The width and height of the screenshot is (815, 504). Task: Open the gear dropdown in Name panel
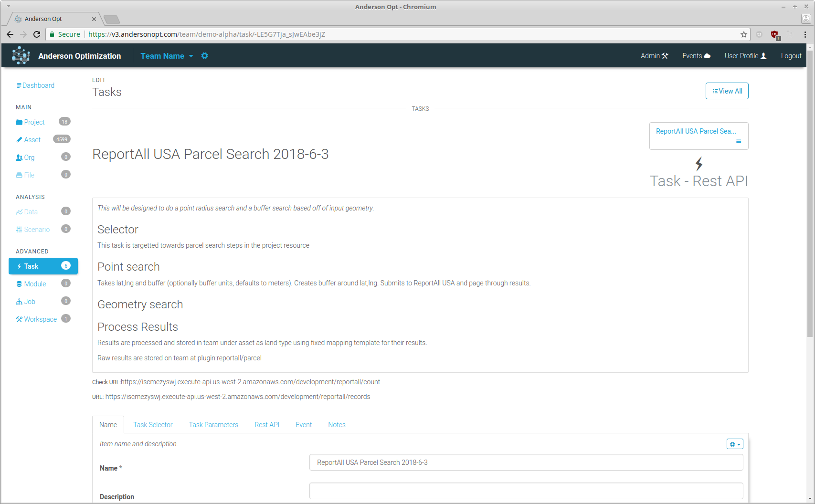pyautogui.click(x=735, y=444)
